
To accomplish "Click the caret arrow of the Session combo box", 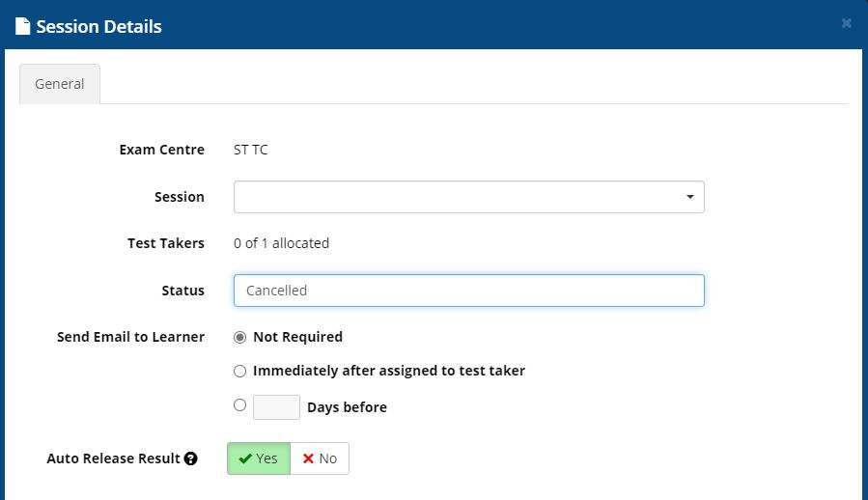I will tap(689, 197).
